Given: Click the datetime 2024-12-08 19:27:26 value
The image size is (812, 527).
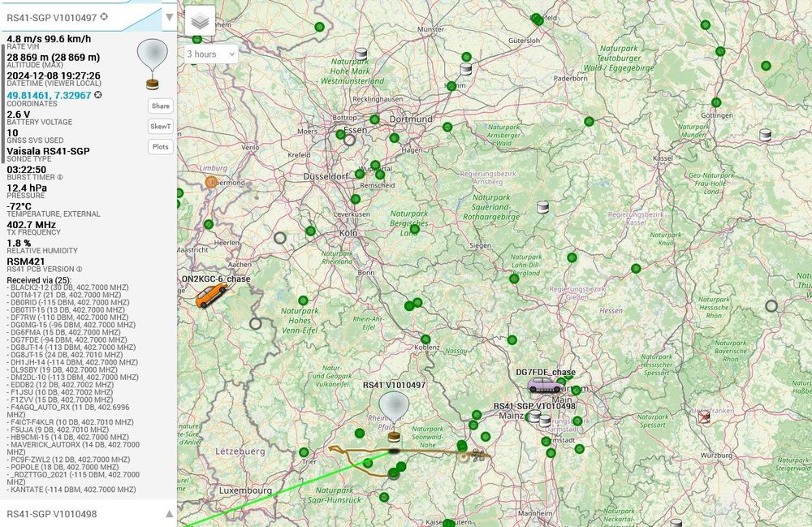Looking at the screenshot, I should click(x=54, y=76).
